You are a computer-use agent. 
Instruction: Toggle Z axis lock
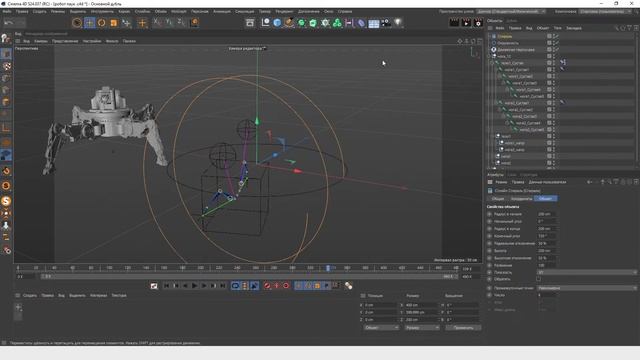181,23
